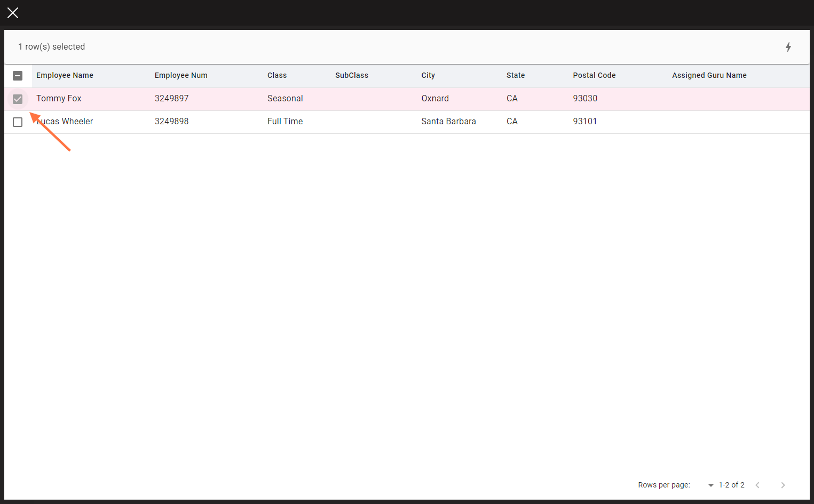The height and width of the screenshot is (504, 814).
Task: Click postal code 93101
Action: [x=585, y=121]
